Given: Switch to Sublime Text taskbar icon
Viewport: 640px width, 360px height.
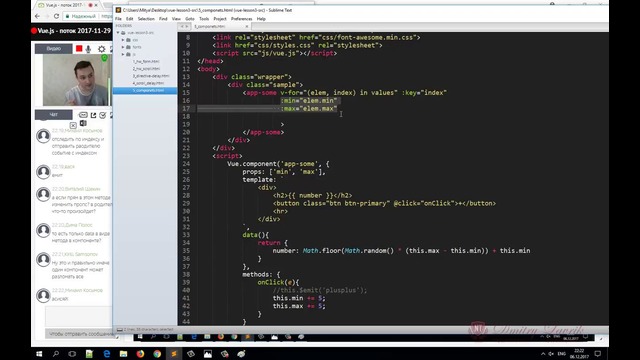Looking at the screenshot, I should 174,354.
